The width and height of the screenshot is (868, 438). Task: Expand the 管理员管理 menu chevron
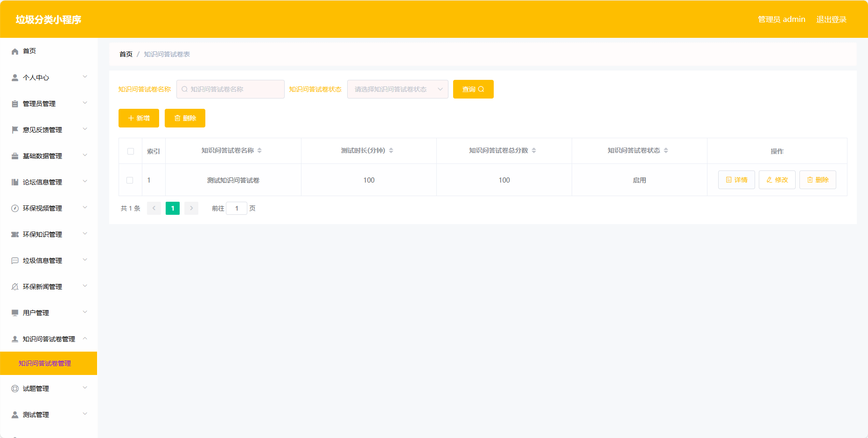click(85, 103)
